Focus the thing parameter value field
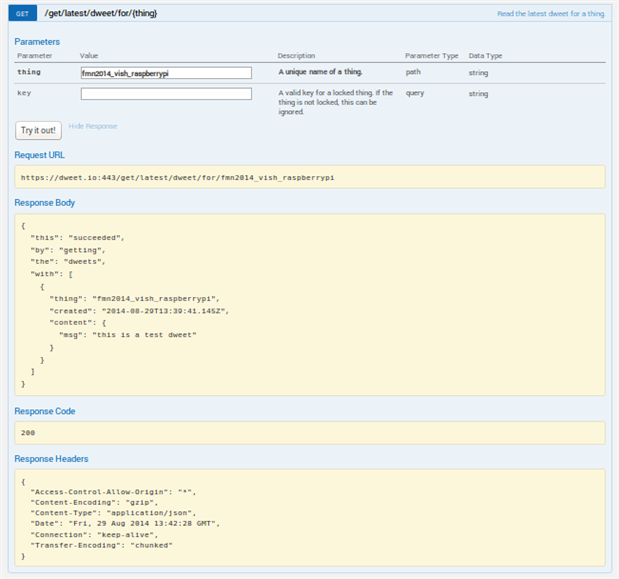This screenshot has height=579, width=619. pos(166,73)
